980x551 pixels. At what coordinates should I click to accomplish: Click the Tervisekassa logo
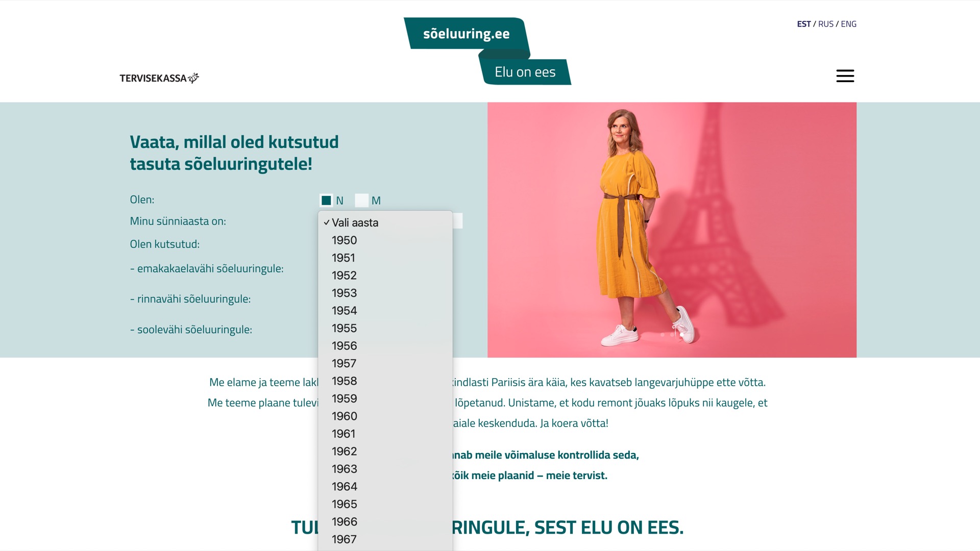pos(159,78)
